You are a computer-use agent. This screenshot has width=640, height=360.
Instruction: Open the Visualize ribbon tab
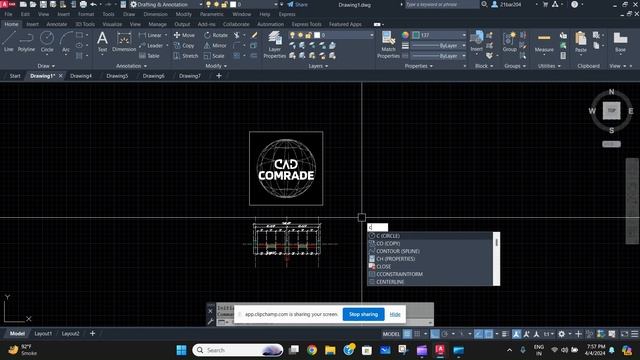[x=112, y=24]
